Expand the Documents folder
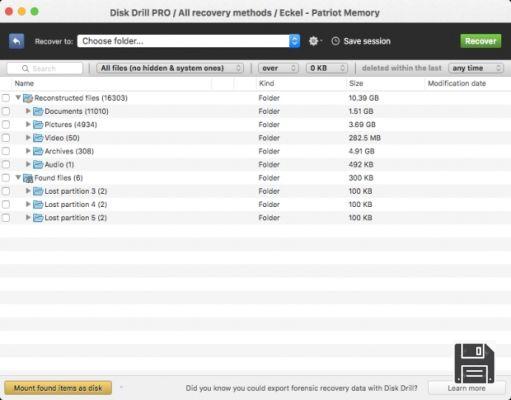511x400 pixels. 28,111
